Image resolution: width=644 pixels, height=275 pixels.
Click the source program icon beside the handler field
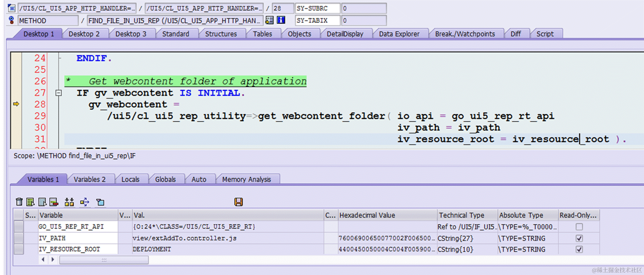pyautogui.click(x=11, y=8)
